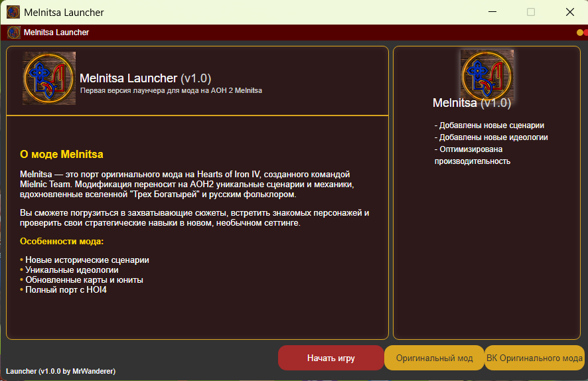The width and height of the screenshot is (588, 381).
Task: Click the yellow dot in the red bar
Action: (x=580, y=33)
